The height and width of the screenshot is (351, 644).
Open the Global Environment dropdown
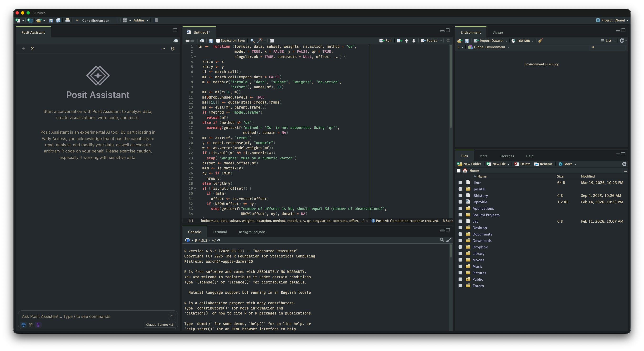click(489, 47)
